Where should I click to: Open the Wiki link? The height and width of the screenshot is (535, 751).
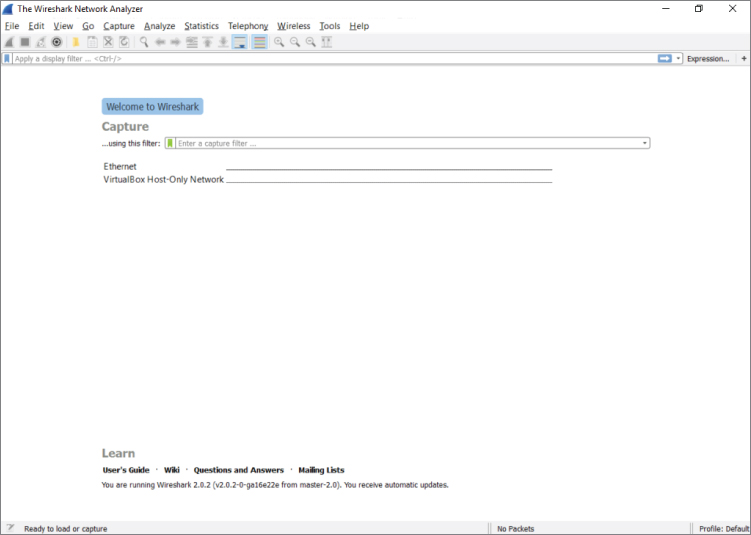[x=172, y=470]
